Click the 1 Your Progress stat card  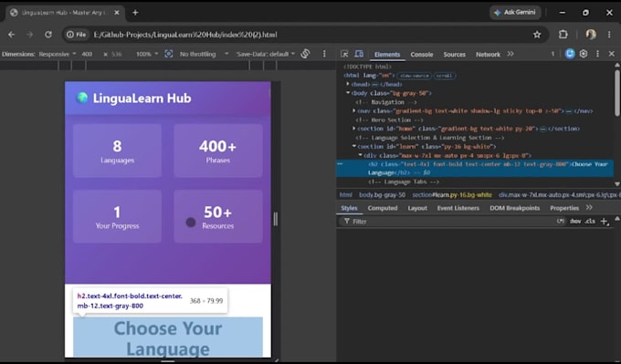pyautogui.click(x=117, y=216)
